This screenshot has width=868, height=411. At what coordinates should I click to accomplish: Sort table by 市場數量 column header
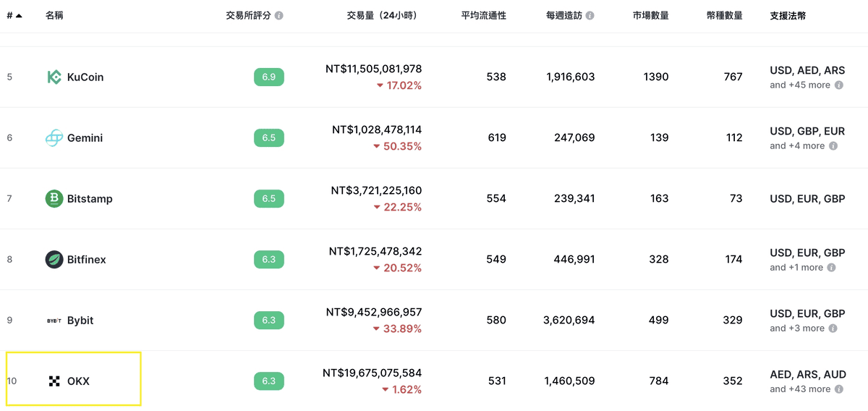pos(650,15)
